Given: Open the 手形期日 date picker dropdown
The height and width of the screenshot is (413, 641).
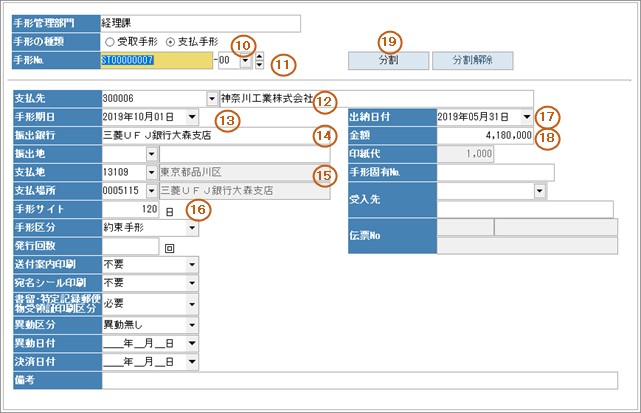Looking at the screenshot, I should click(x=191, y=117).
